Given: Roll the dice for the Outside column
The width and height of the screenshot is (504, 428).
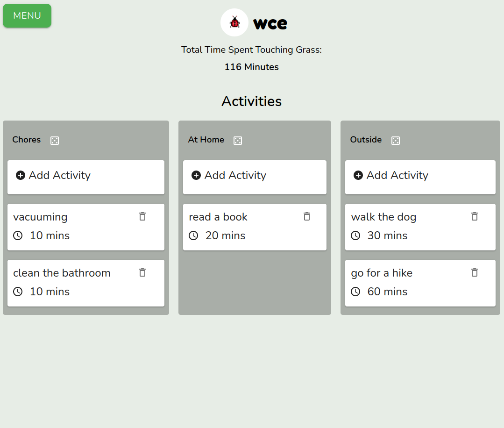Looking at the screenshot, I should [396, 140].
